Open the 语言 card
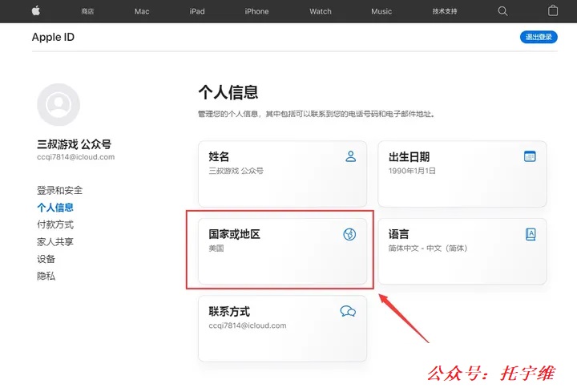577x392 pixels. pyautogui.click(x=462, y=251)
